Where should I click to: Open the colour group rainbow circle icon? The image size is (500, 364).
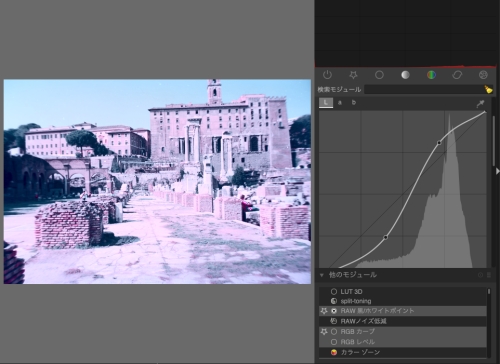431,75
